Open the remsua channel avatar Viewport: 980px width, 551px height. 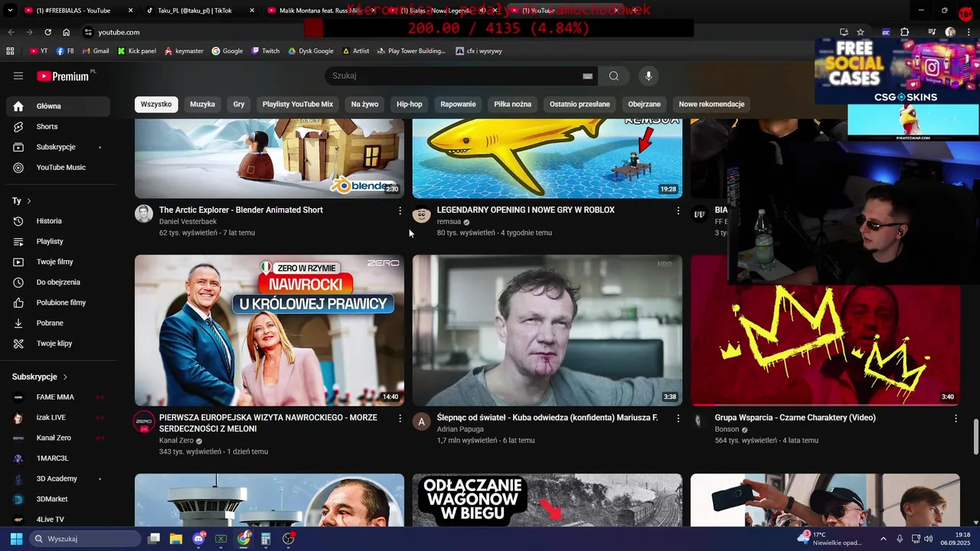pyautogui.click(x=421, y=214)
